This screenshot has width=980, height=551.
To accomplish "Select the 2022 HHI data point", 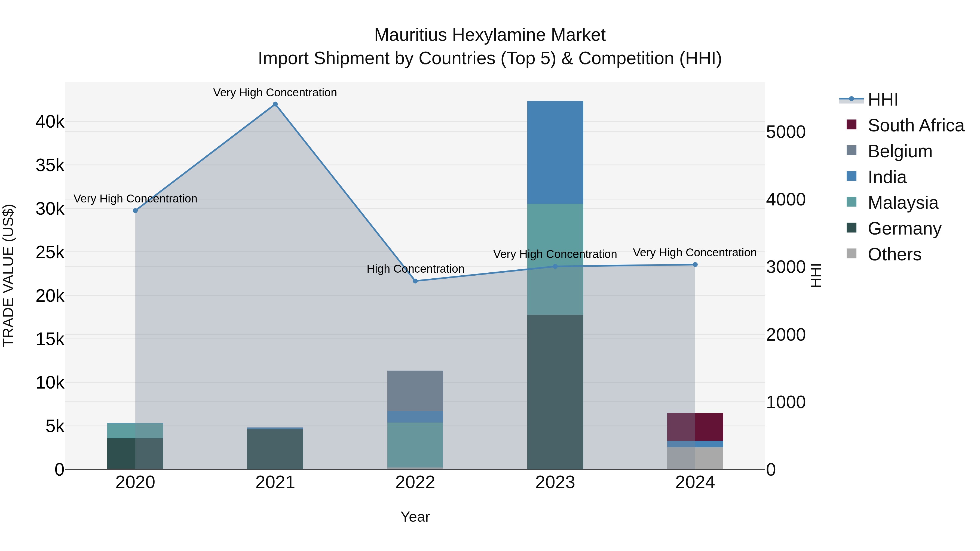I will click(x=415, y=281).
